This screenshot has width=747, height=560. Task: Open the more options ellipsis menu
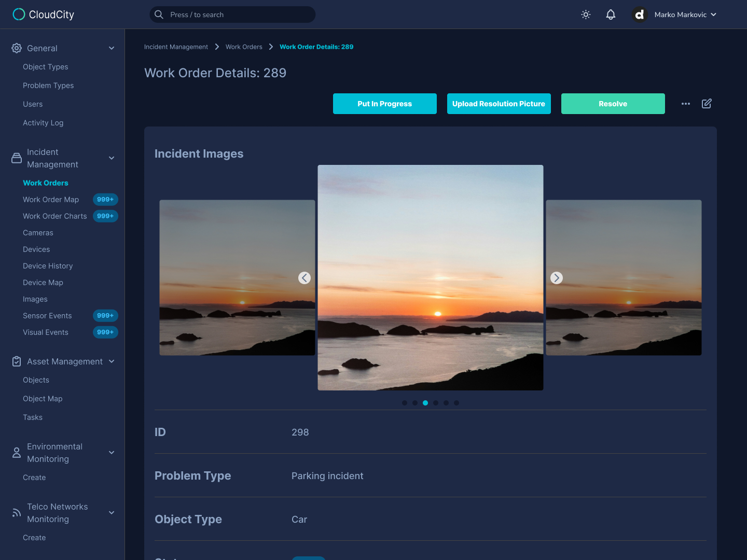(686, 104)
